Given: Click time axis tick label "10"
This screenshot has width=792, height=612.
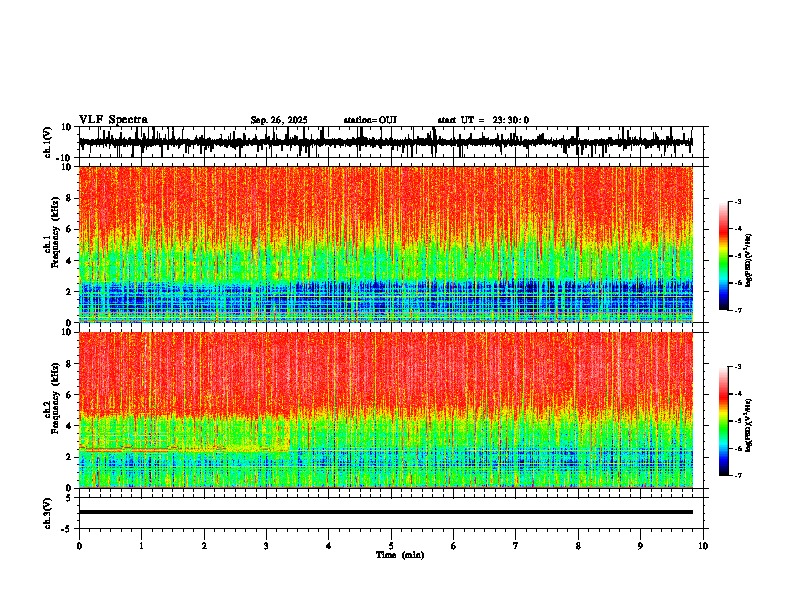Looking at the screenshot, I should 703,546.
